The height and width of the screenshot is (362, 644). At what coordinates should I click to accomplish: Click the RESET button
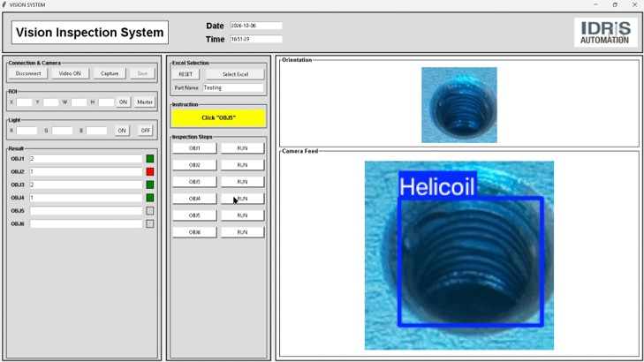click(x=186, y=74)
